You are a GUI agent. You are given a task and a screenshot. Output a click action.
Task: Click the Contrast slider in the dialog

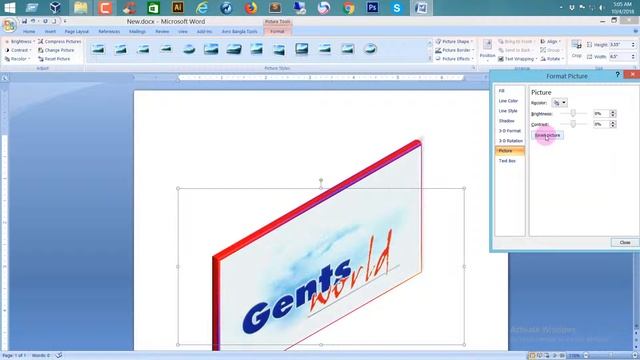coord(573,124)
